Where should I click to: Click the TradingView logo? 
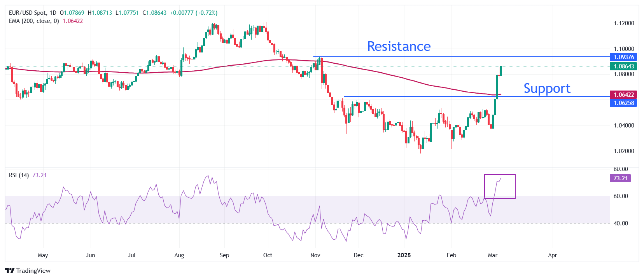pyautogui.click(x=28, y=270)
